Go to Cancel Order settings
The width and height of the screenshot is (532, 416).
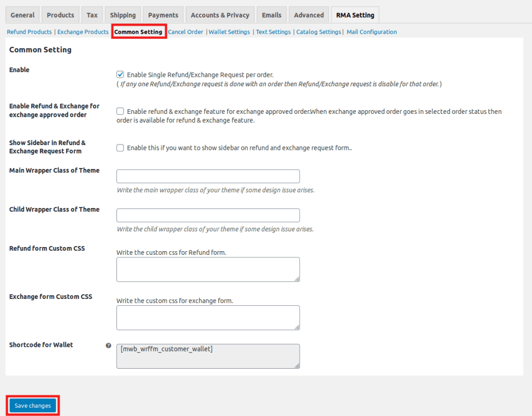click(185, 32)
